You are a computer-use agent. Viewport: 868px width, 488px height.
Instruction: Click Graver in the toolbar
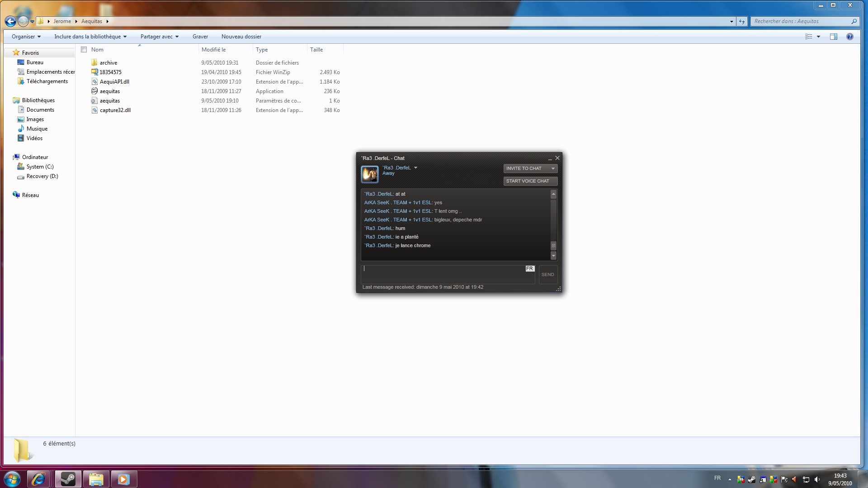pos(200,37)
